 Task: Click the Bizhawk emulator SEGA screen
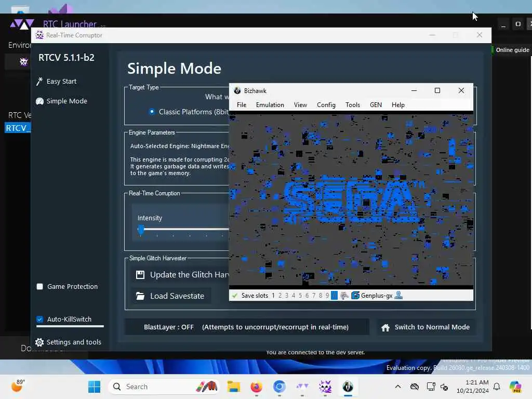pos(351,200)
